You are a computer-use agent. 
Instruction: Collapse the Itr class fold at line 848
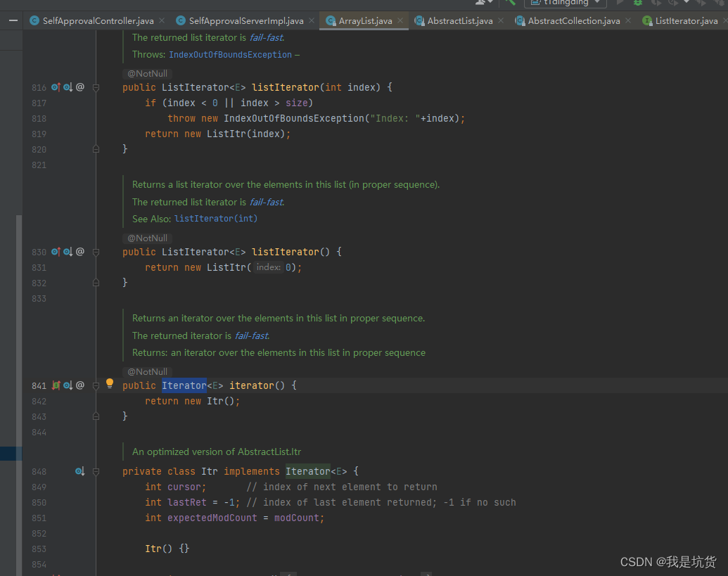coord(96,472)
